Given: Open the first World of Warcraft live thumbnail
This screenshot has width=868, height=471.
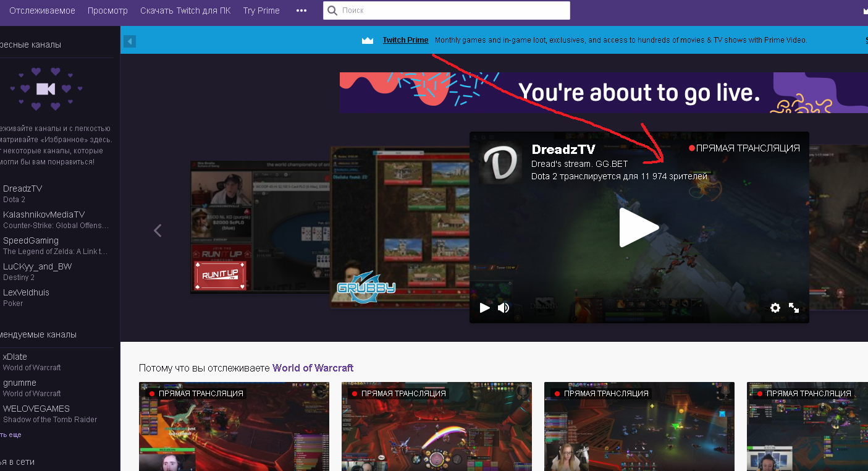Looking at the screenshot, I should [234, 426].
